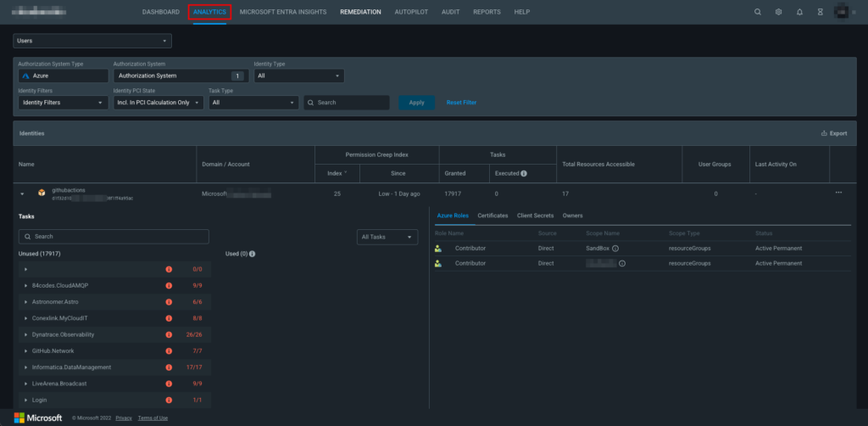The image size is (868, 426).
Task: Expand the Astronomer.Astro task group
Action: pyautogui.click(x=26, y=302)
